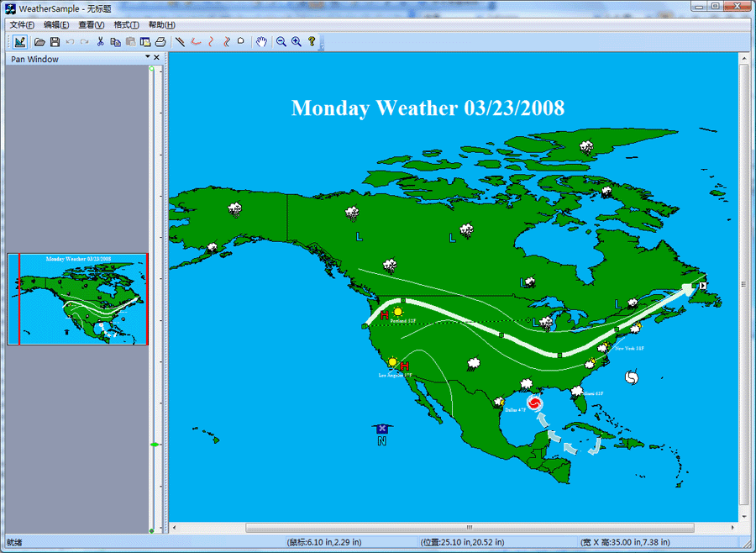Close the Pan Window panel
The width and height of the screenshot is (756, 553).
[x=157, y=57]
